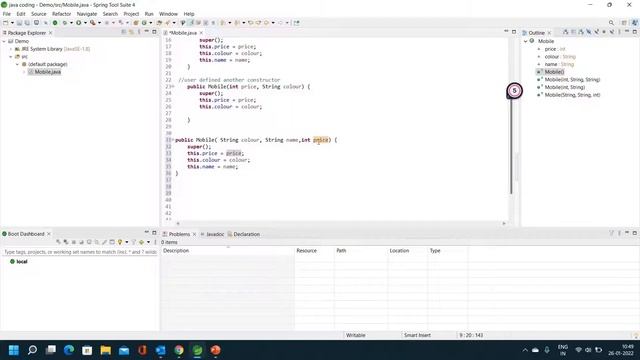Image resolution: width=640 pixels, height=360 pixels.
Task: Click the New file toolbar icon
Action: (6, 23)
